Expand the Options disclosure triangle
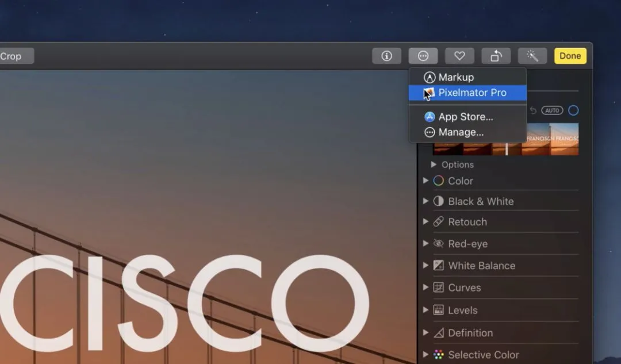The width and height of the screenshot is (621, 364). (x=434, y=164)
